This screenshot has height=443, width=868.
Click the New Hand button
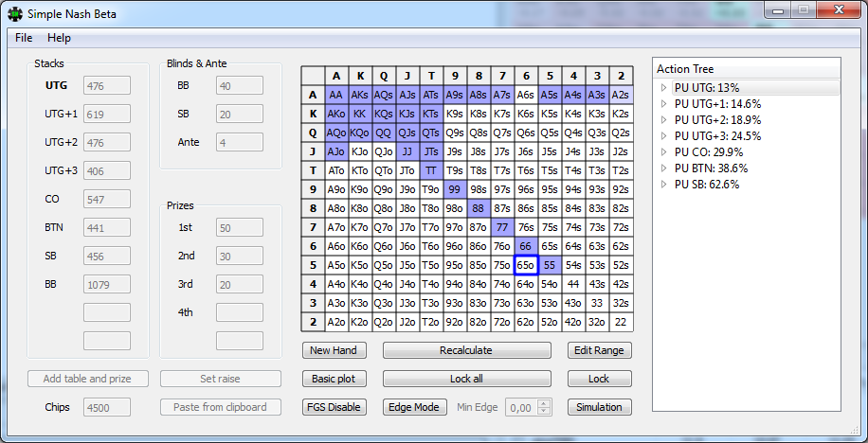point(333,350)
